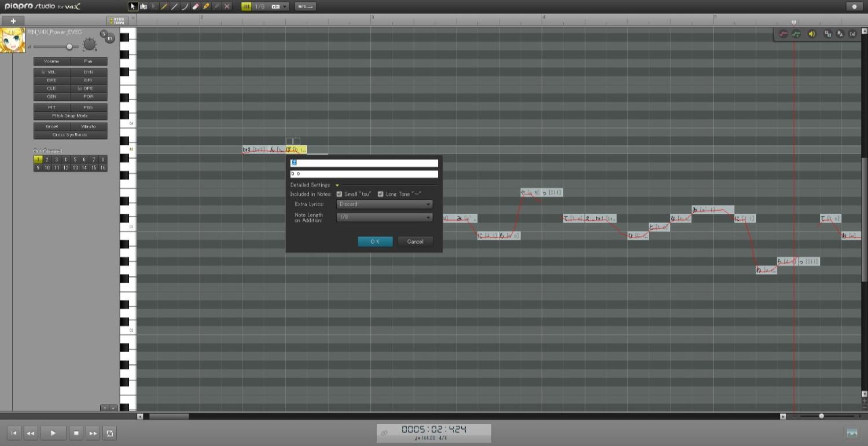
Task: Cancel the lyrics input dialog
Action: click(x=415, y=242)
